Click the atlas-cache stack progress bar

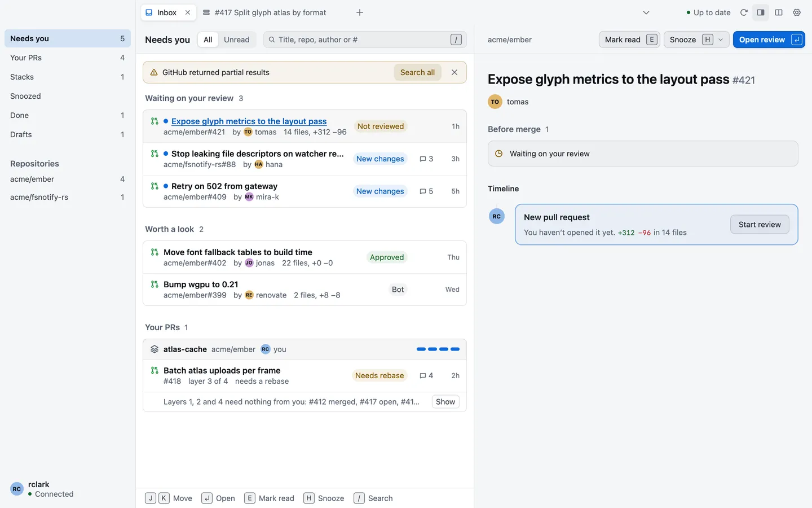[x=438, y=349]
